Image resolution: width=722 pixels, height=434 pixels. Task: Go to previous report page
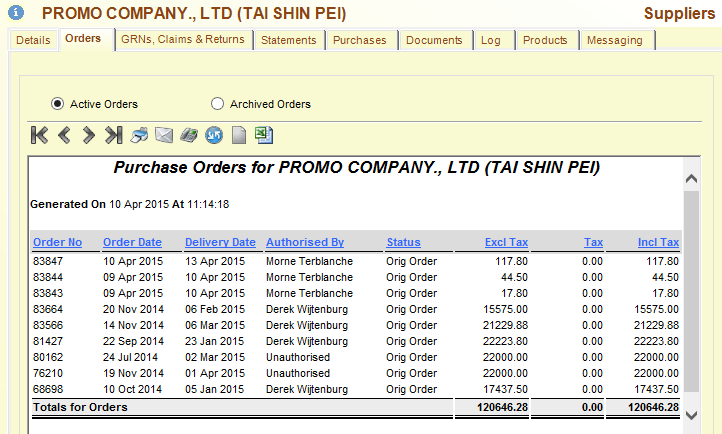pos(65,135)
